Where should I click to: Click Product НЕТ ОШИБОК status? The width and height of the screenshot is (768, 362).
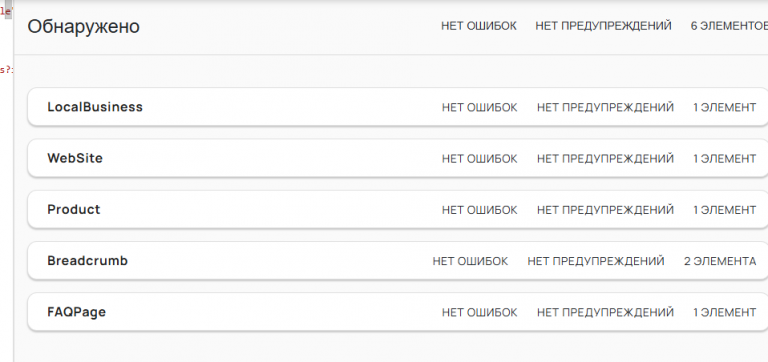(480, 210)
